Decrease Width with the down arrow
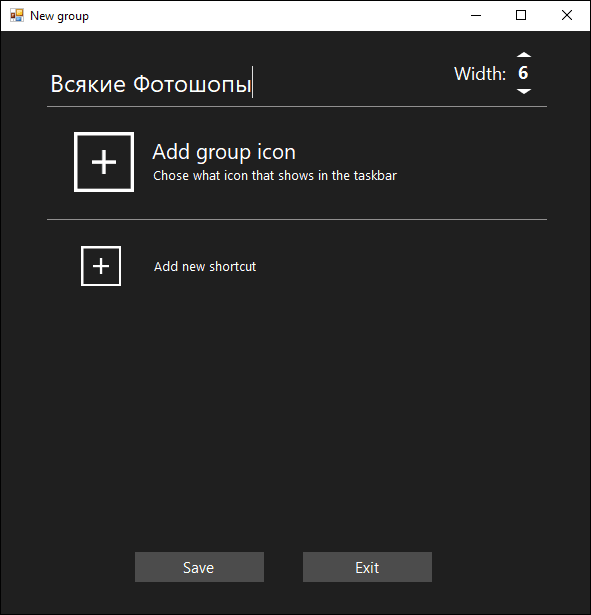 [524, 91]
